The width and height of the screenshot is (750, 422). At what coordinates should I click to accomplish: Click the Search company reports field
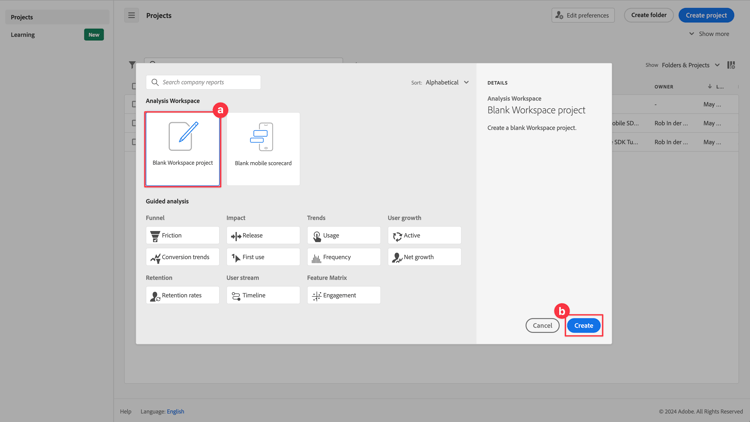(203, 82)
